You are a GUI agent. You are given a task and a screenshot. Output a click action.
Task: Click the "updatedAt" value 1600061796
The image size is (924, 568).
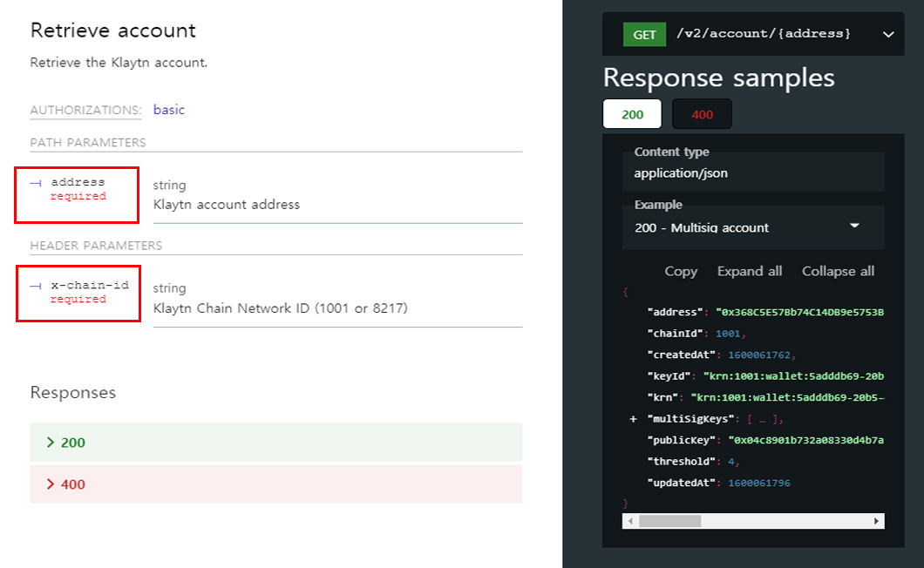click(x=759, y=483)
